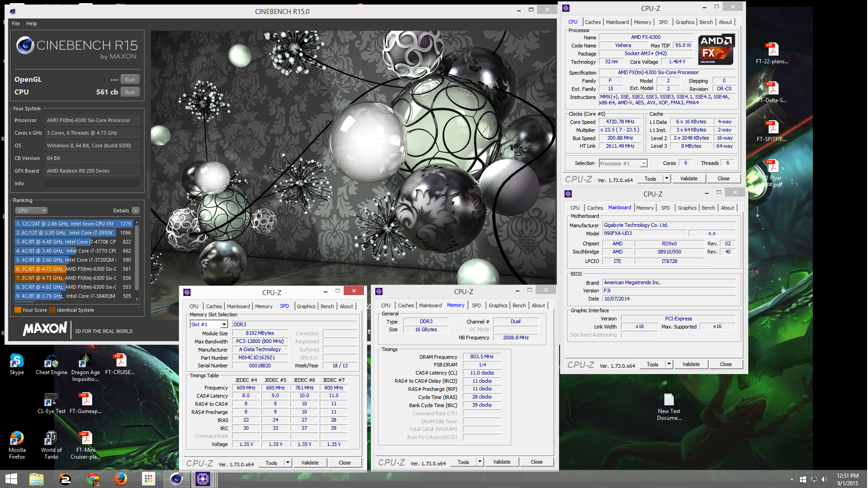The height and width of the screenshot is (488, 868).
Task: Open FT-Guineap PDF on desktop
Action: tap(85, 403)
